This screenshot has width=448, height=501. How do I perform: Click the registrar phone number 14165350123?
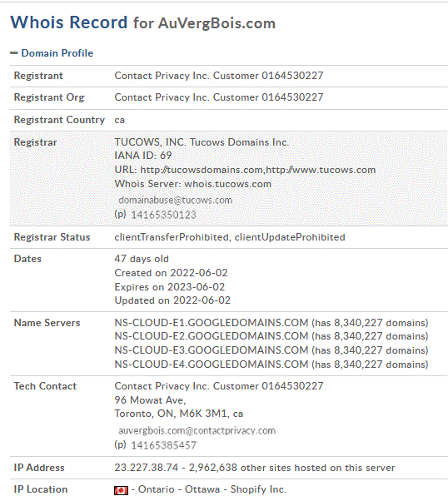(x=164, y=215)
